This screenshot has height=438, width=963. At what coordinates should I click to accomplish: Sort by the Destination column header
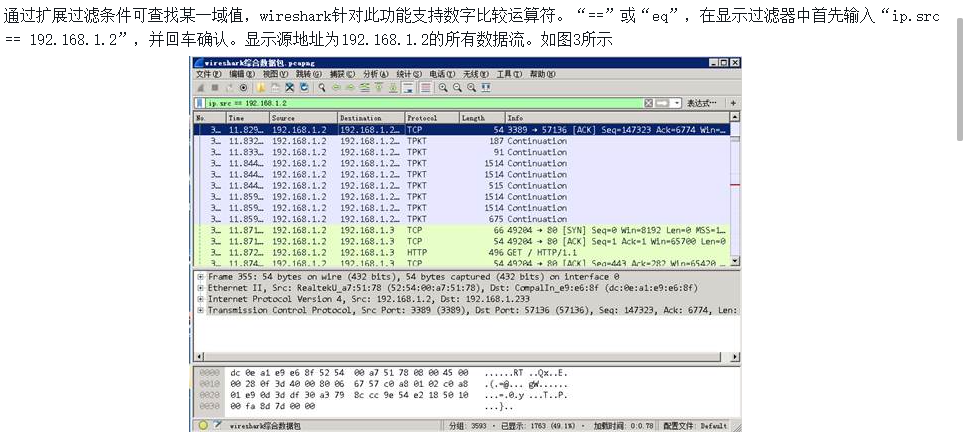click(371, 117)
